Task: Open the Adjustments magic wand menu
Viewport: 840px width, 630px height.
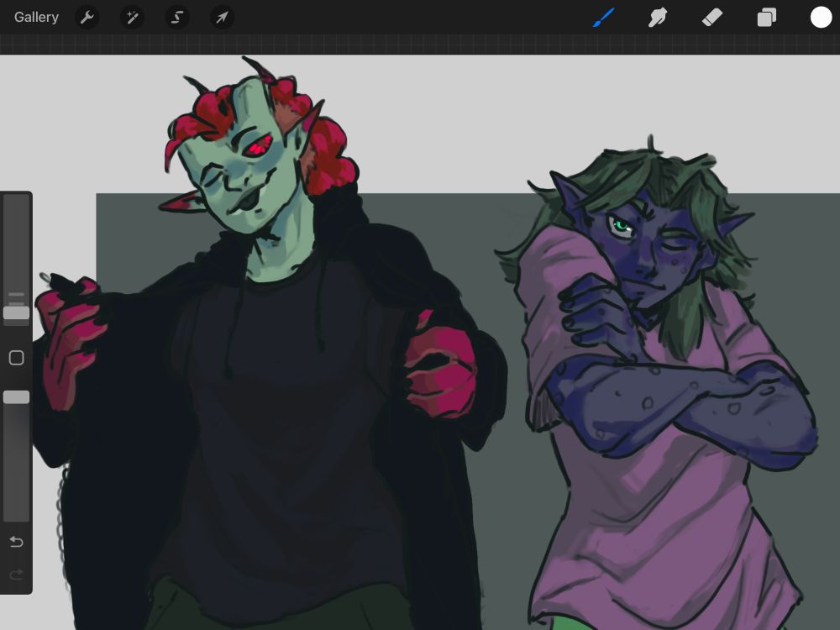Action: 132,17
